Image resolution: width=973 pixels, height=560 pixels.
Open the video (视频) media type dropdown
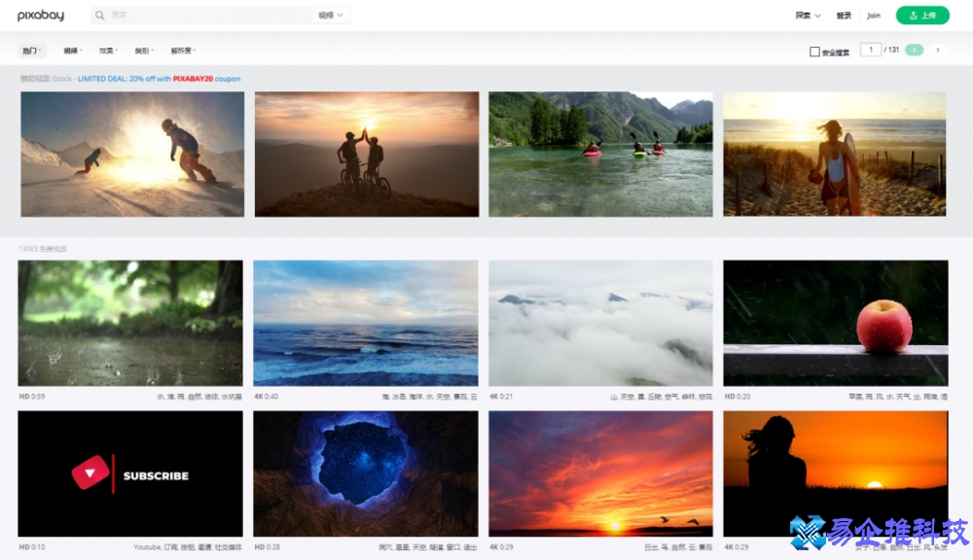coord(331,16)
